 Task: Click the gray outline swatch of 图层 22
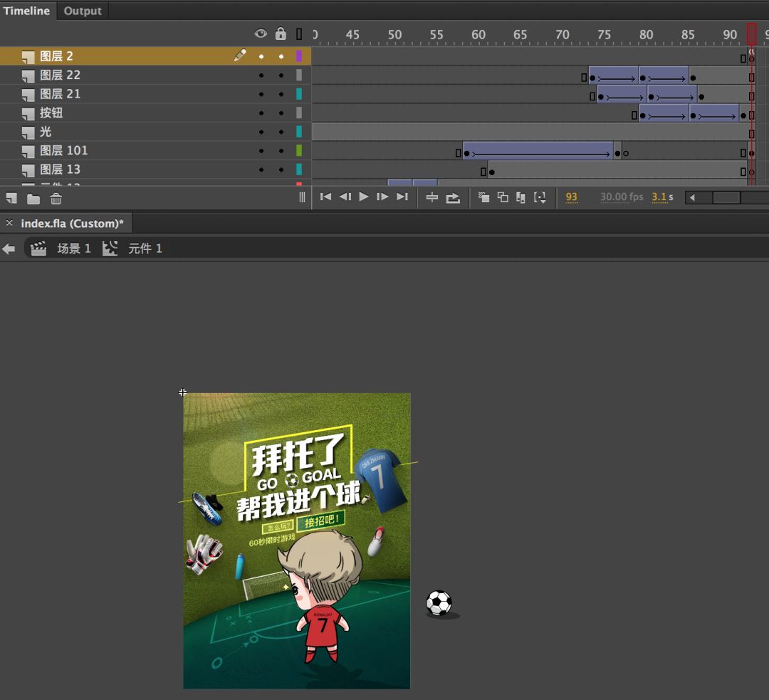pyautogui.click(x=299, y=75)
